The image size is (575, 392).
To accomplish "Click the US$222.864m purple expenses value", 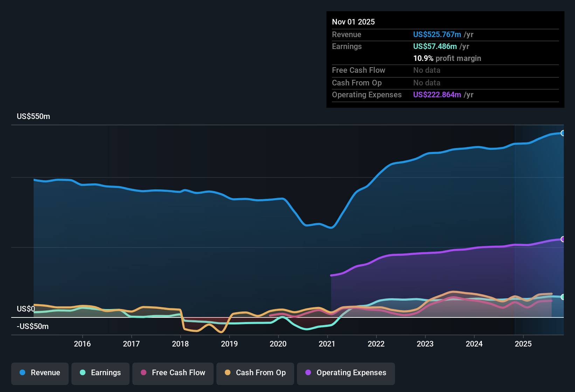I will click(x=437, y=94).
